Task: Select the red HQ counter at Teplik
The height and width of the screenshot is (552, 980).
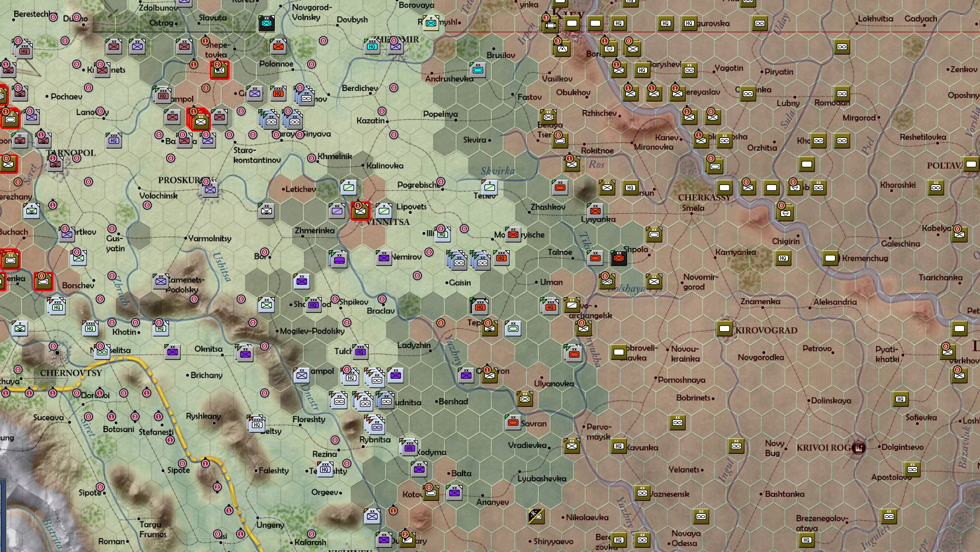Action: [x=480, y=306]
